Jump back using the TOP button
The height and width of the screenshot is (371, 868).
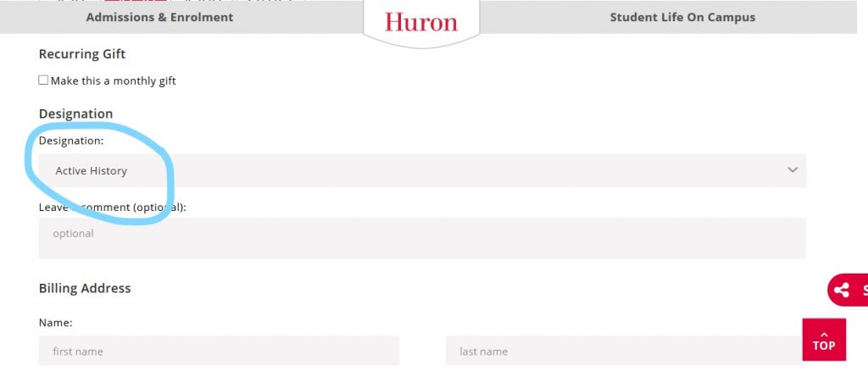point(824,340)
